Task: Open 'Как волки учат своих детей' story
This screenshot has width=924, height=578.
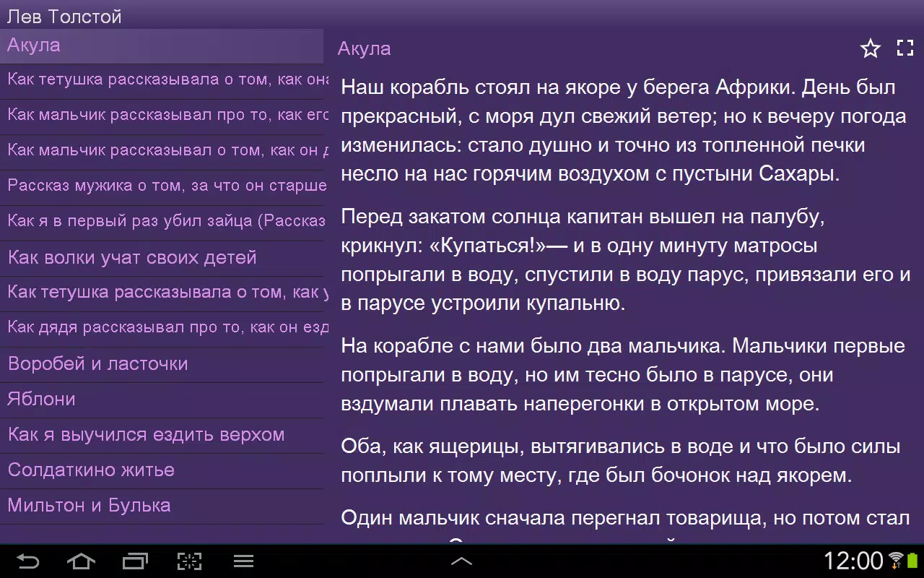Action: point(162,258)
